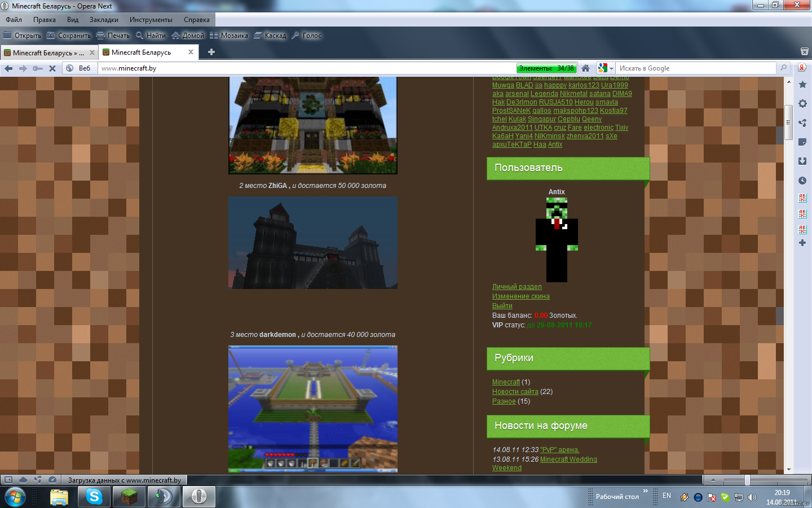The width and height of the screenshot is (812, 508).
Task: Toggle Opera Turbo icon in status bar
Action: [52, 480]
